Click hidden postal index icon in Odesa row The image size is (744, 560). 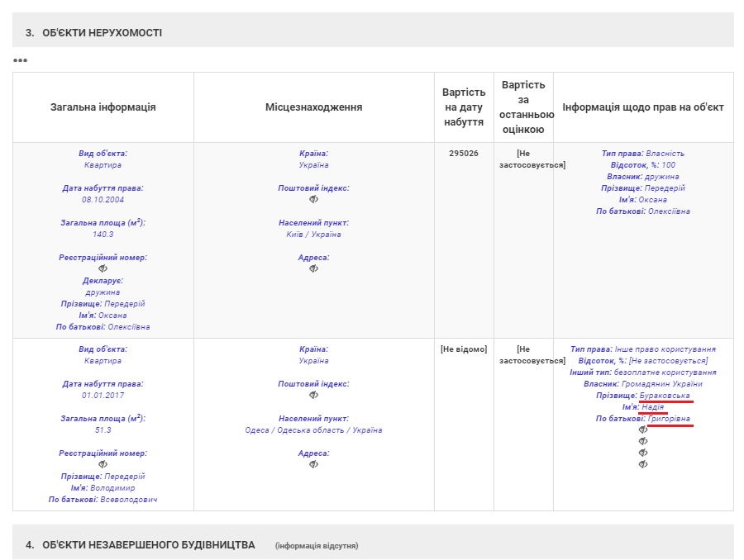click(x=313, y=395)
